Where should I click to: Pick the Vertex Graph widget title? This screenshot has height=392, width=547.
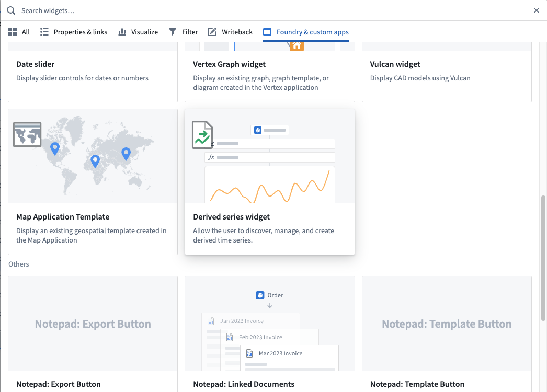(229, 64)
